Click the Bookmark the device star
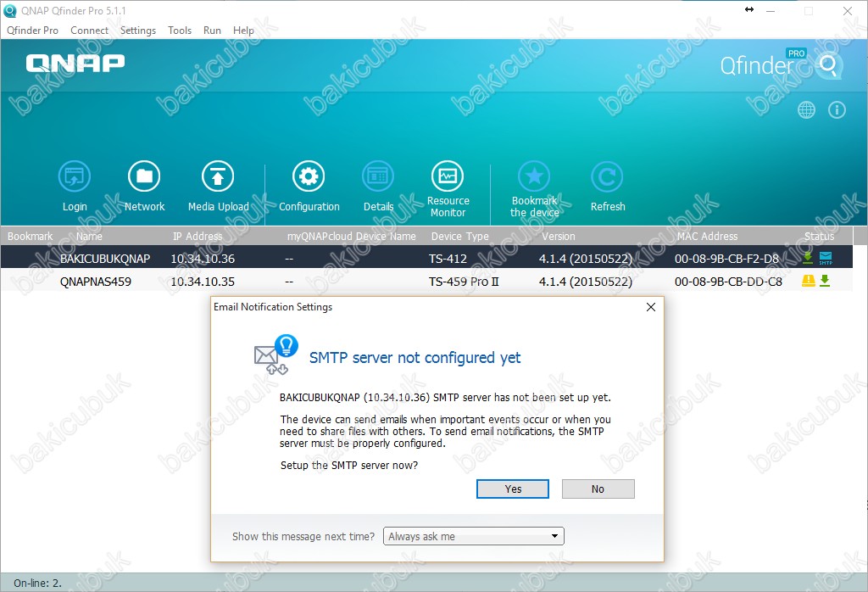868x592 pixels. pos(534,176)
